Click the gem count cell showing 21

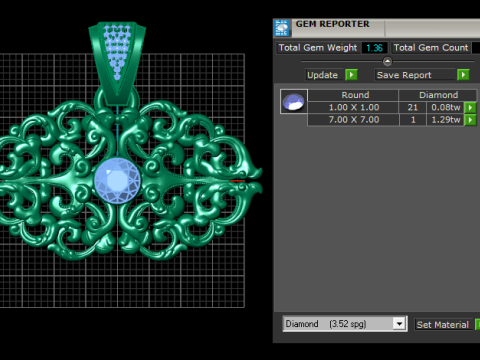(413, 107)
